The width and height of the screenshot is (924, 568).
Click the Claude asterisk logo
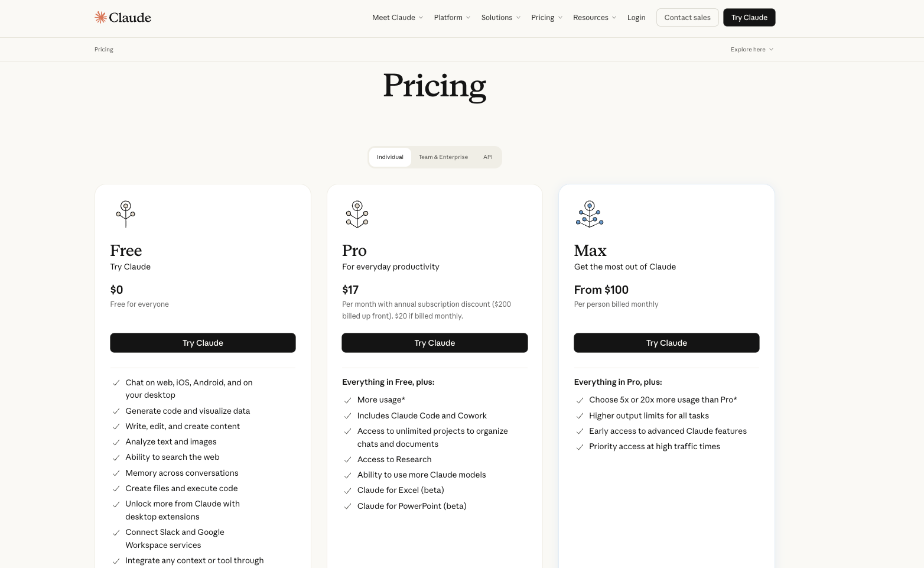pos(100,17)
